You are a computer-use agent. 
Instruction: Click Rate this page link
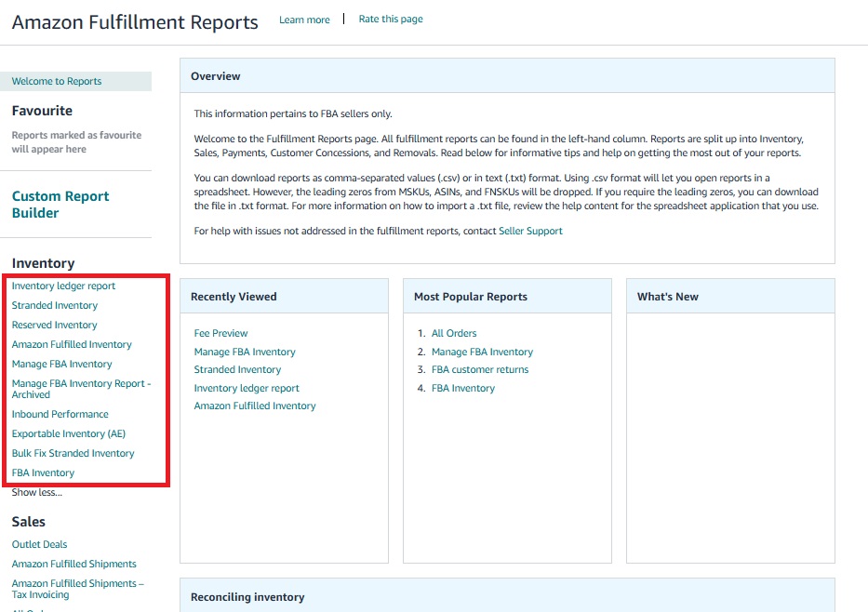(390, 19)
